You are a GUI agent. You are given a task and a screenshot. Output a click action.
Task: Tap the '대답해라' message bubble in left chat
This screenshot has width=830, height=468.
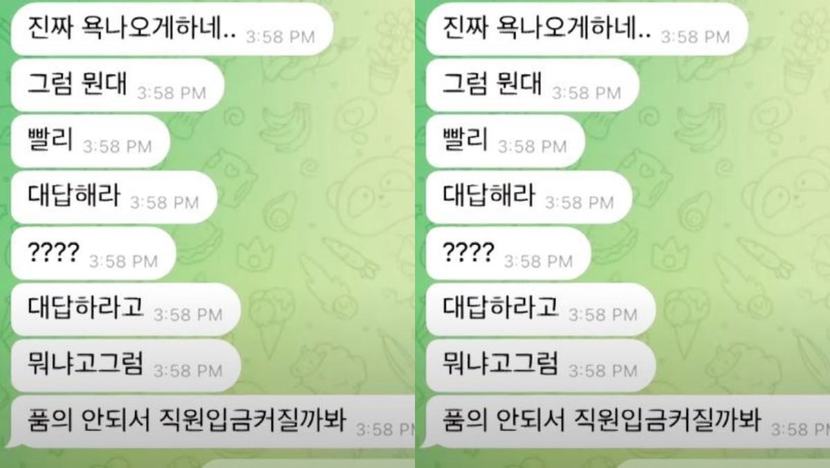click(114, 197)
